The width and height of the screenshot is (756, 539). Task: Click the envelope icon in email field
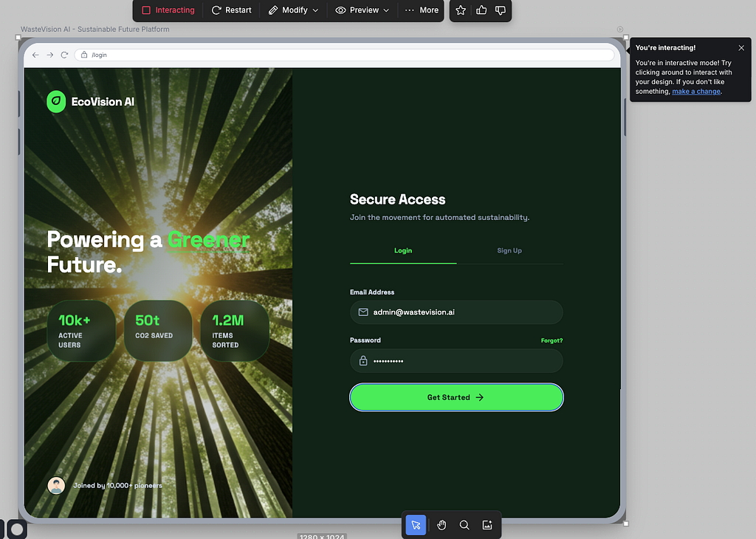coord(363,312)
